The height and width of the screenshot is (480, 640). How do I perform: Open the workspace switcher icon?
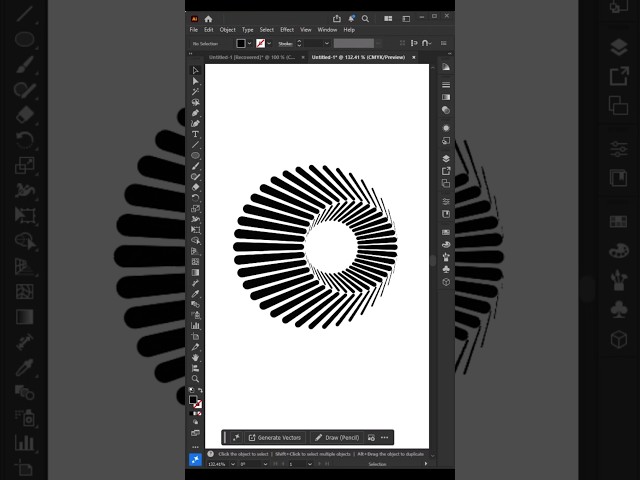click(406, 19)
